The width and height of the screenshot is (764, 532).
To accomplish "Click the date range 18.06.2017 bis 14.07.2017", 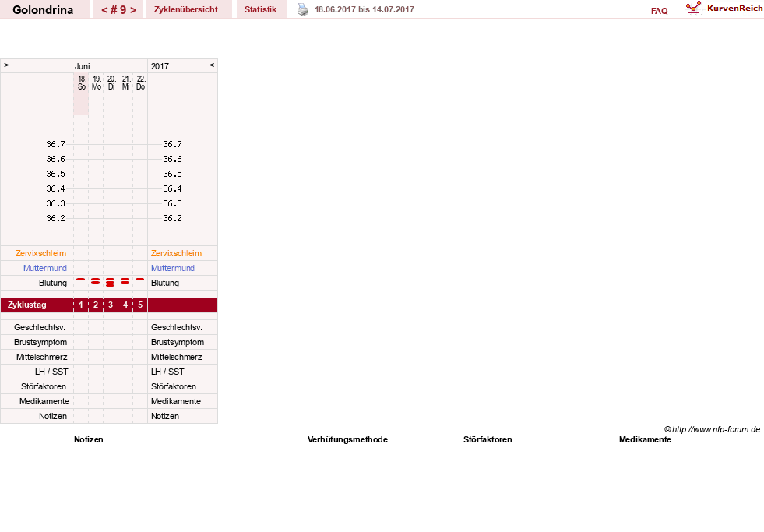I will click(364, 9).
